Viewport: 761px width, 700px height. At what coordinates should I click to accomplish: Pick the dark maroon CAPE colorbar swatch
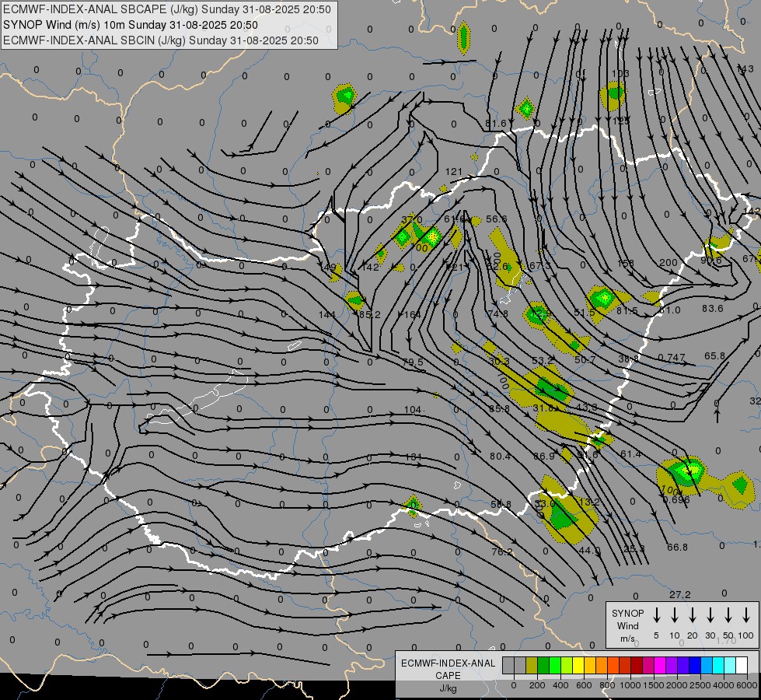point(637,666)
